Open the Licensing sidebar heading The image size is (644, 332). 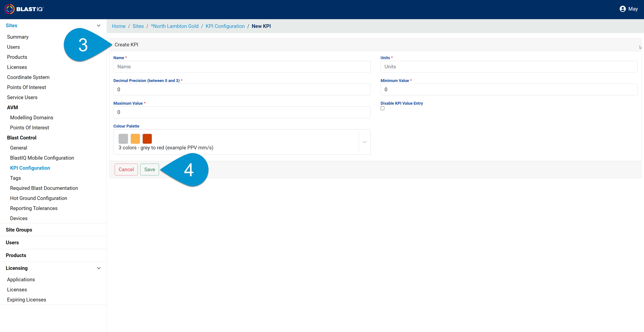pyautogui.click(x=17, y=268)
